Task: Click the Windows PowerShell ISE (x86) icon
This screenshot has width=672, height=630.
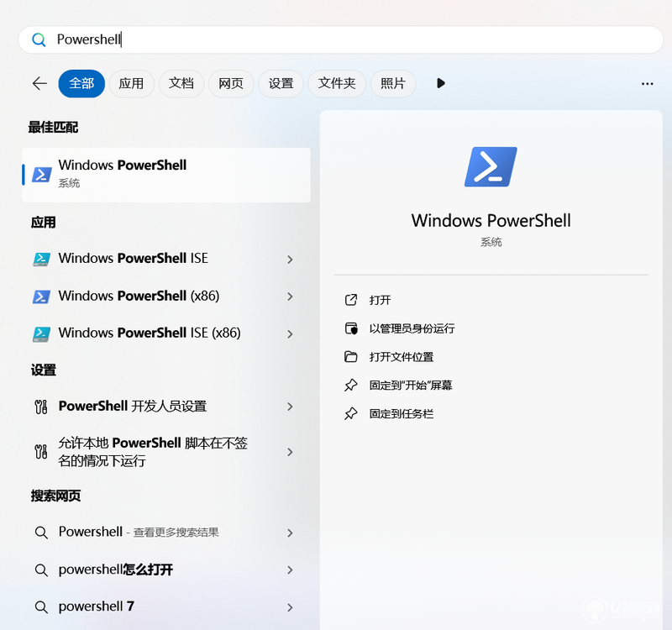Action: pos(41,333)
